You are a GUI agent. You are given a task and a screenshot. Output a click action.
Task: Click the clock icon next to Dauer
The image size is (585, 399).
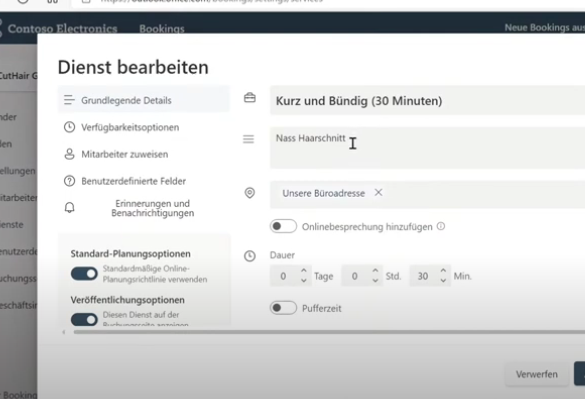(250, 256)
